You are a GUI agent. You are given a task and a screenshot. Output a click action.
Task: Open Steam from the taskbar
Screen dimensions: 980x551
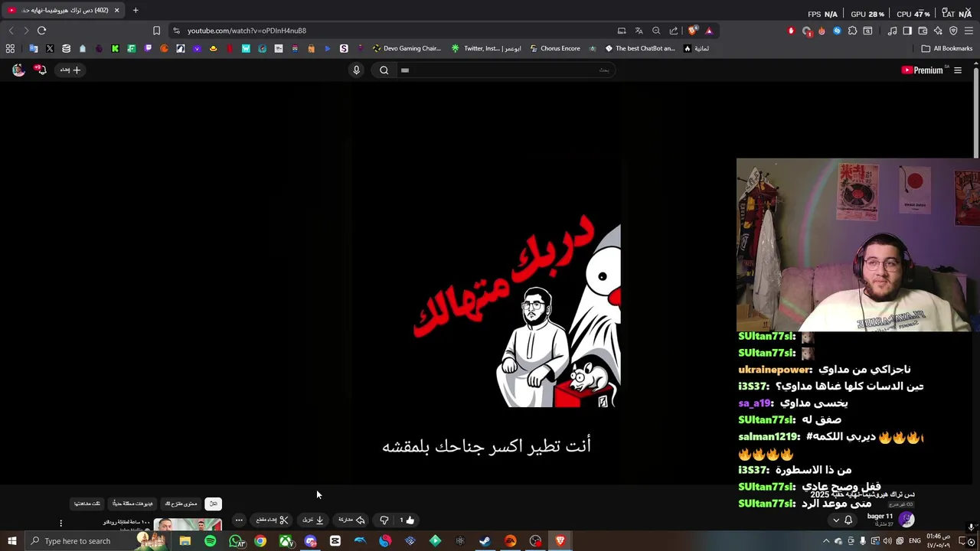(485, 541)
